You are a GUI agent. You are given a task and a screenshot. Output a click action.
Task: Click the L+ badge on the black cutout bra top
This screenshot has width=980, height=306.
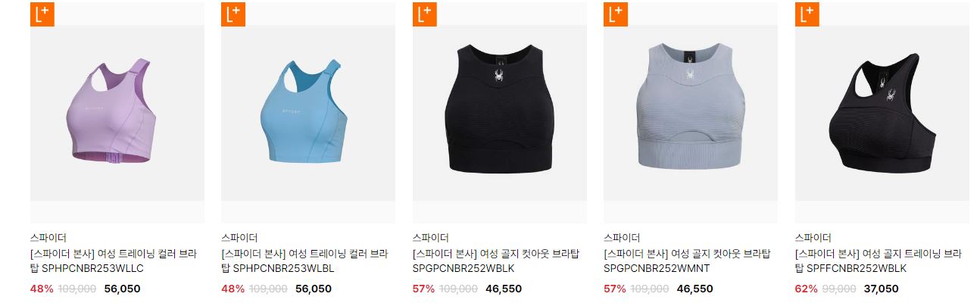click(x=425, y=14)
